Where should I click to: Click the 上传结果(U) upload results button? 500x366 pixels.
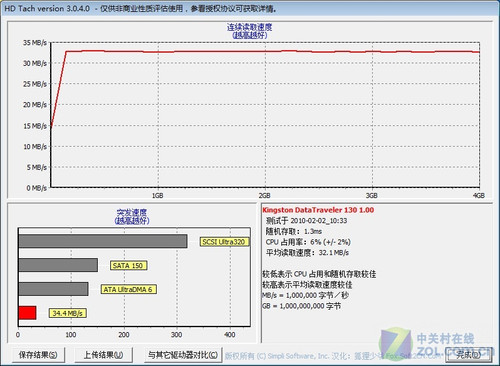coord(103,355)
